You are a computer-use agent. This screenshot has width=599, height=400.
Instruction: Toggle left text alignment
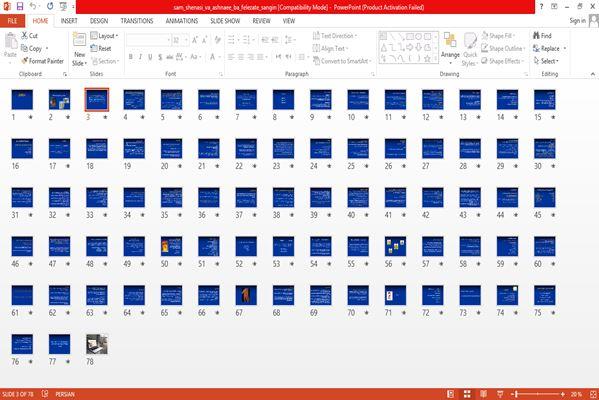(231, 57)
